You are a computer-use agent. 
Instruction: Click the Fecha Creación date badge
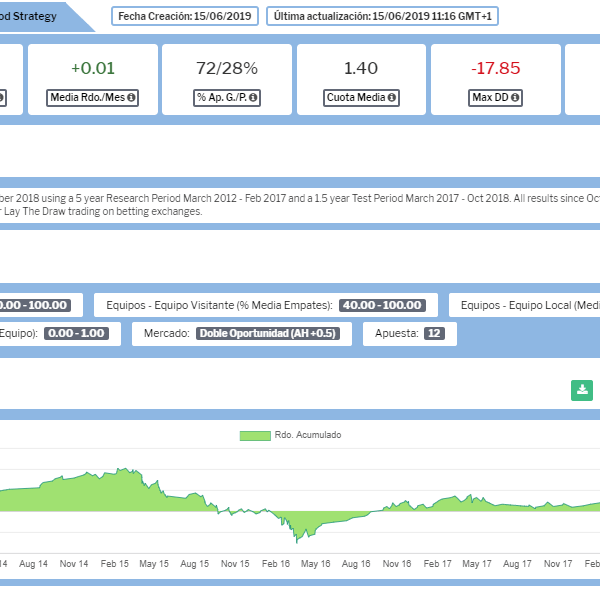click(185, 16)
